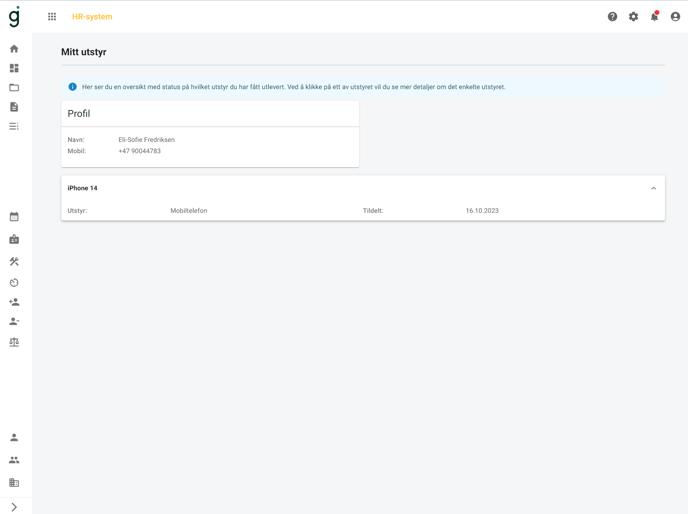Image resolution: width=688 pixels, height=514 pixels.
Task: Open the group people sidebar icon
Action: pos(14,460)
